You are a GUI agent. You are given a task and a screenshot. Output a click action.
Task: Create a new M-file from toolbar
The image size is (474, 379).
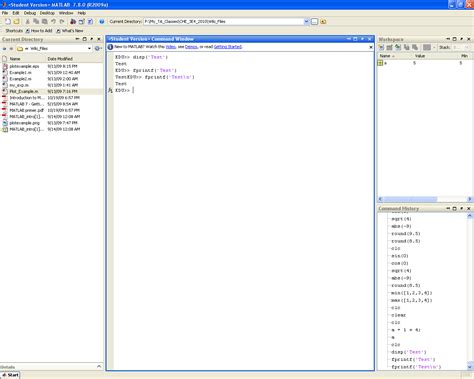coord(7,21)
